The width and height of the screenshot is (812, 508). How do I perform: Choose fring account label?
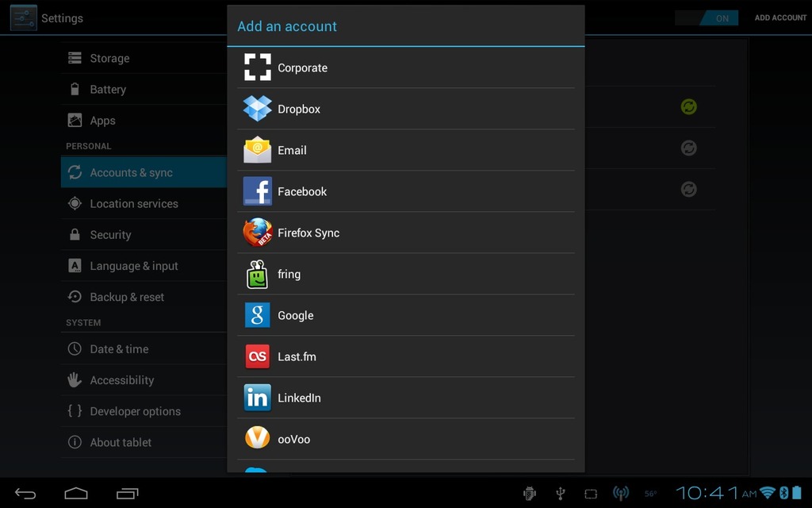point(289,274)
